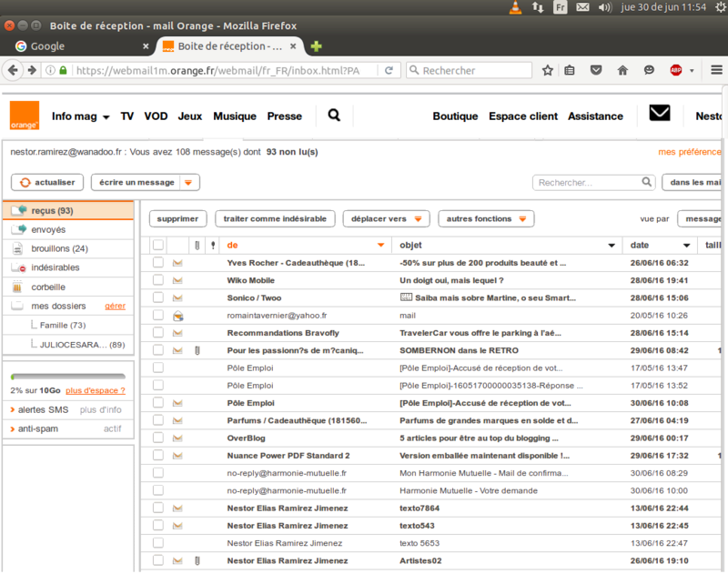
Task: Check the Sonico / Twoo message checkbox
Action: tap(158, 297)
